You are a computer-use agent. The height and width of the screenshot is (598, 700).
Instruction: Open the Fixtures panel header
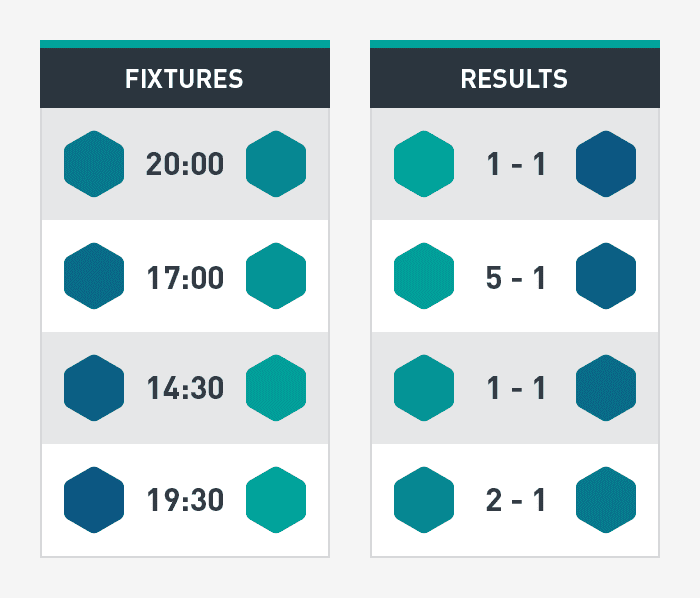(x=185, y=78)
